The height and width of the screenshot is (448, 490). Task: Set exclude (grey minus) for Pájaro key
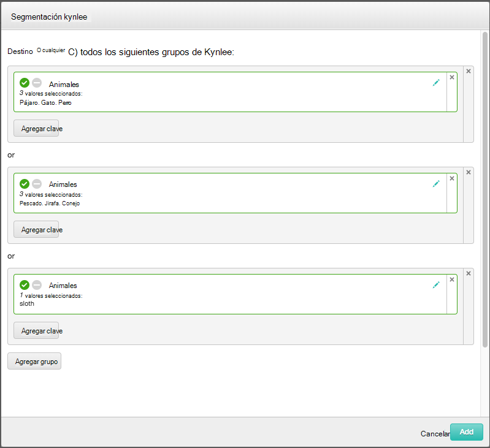pos(37,83)
